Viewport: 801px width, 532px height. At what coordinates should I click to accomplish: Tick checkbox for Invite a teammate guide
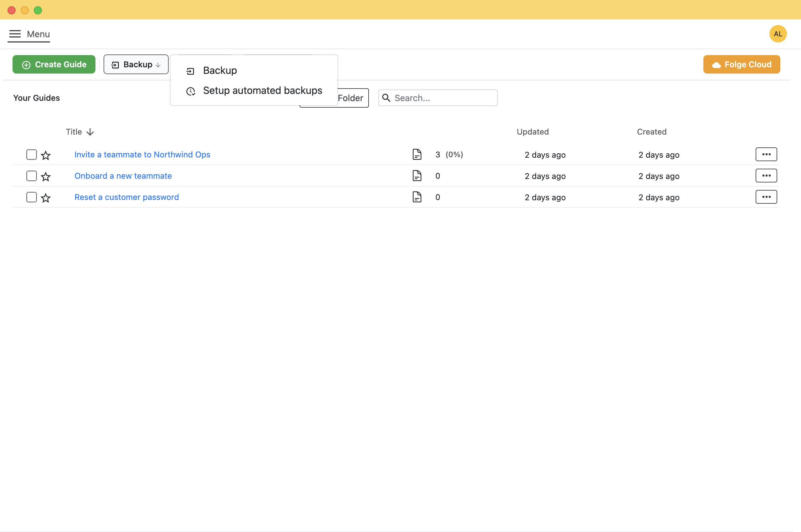[32, 155]
